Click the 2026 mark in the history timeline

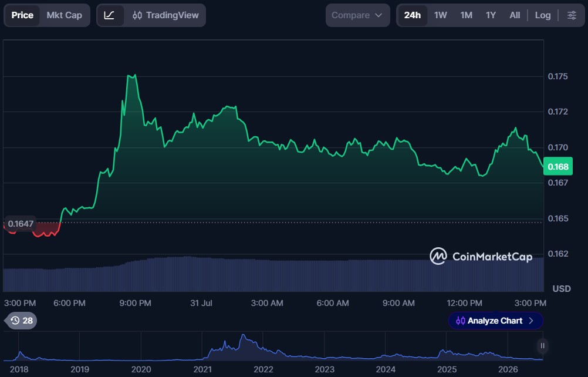tap(508, 369)
